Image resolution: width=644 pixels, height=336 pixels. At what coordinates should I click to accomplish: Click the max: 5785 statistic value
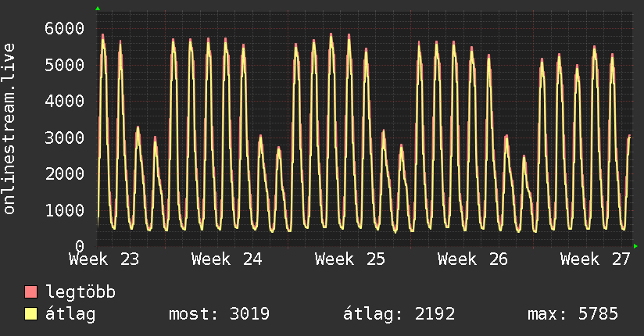coord(573,314)
